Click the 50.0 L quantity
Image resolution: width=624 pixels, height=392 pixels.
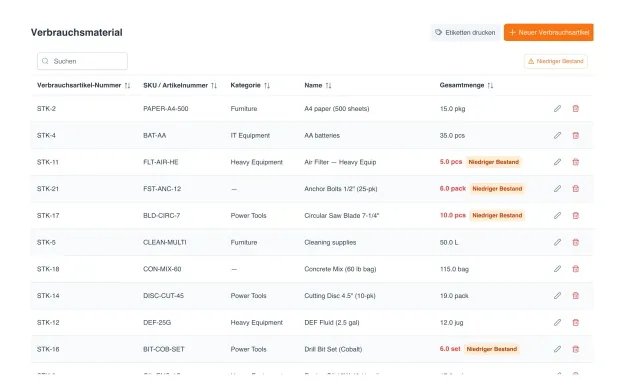coord(449,242)
